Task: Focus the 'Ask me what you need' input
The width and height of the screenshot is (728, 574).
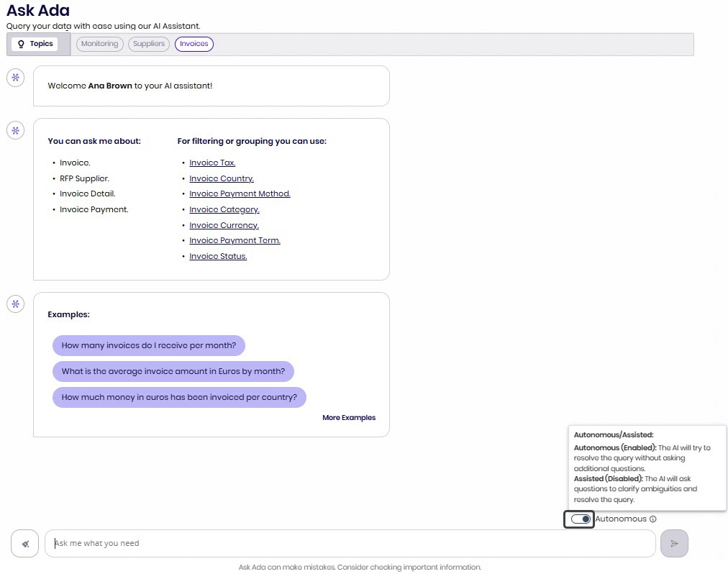Action: tap(350, 544)
